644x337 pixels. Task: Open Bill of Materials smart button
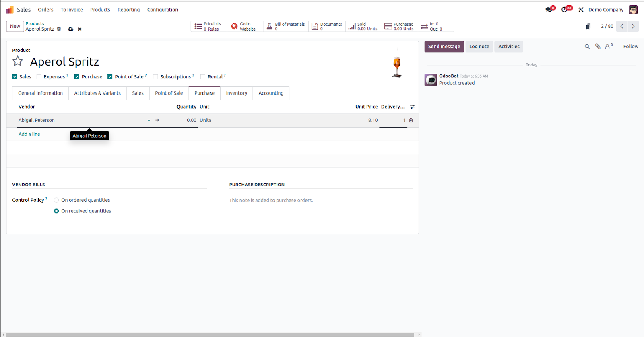[286, 26]
